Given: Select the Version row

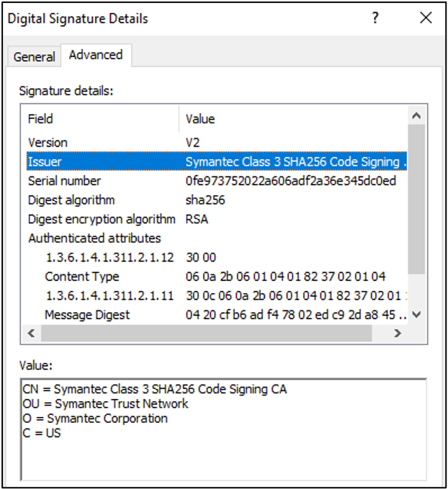Looking at the screenshot, I should (217, 143).
